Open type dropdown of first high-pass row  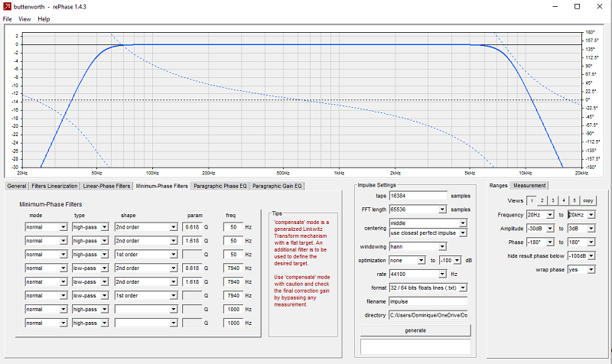point(104,227)
